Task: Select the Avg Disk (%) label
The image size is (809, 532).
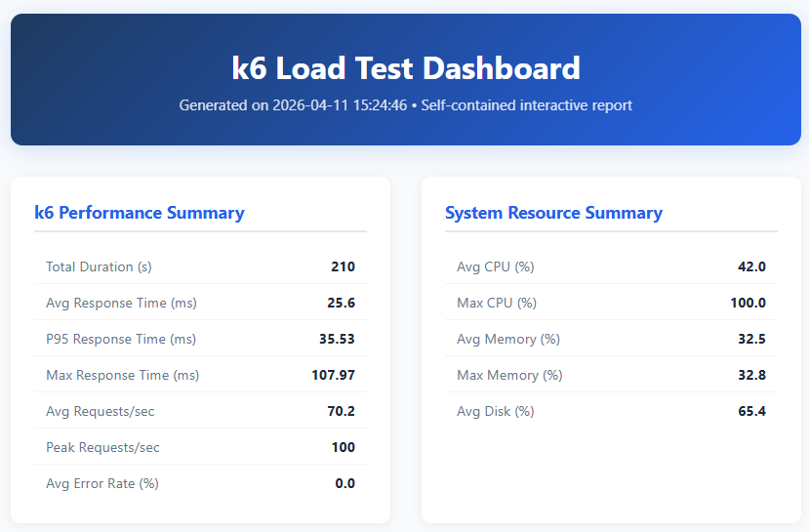Action: click(x=496, y=411)
